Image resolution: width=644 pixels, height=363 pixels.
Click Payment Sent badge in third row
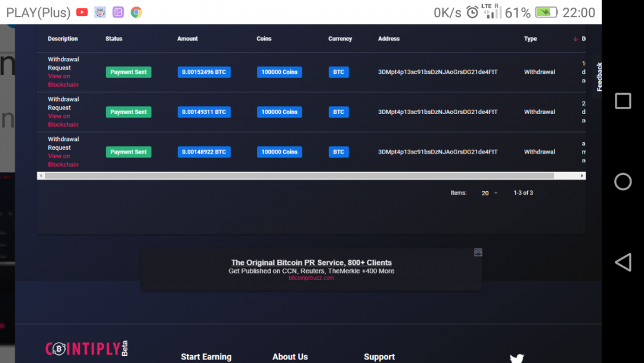(128, 152)
